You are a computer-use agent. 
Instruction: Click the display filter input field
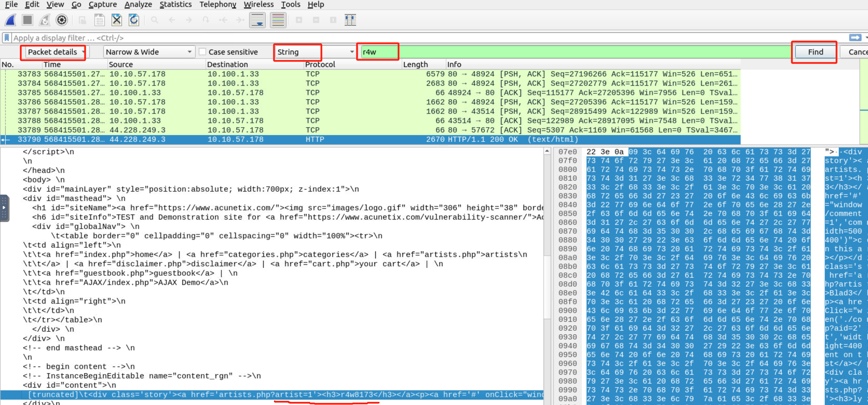click(429, 38)
